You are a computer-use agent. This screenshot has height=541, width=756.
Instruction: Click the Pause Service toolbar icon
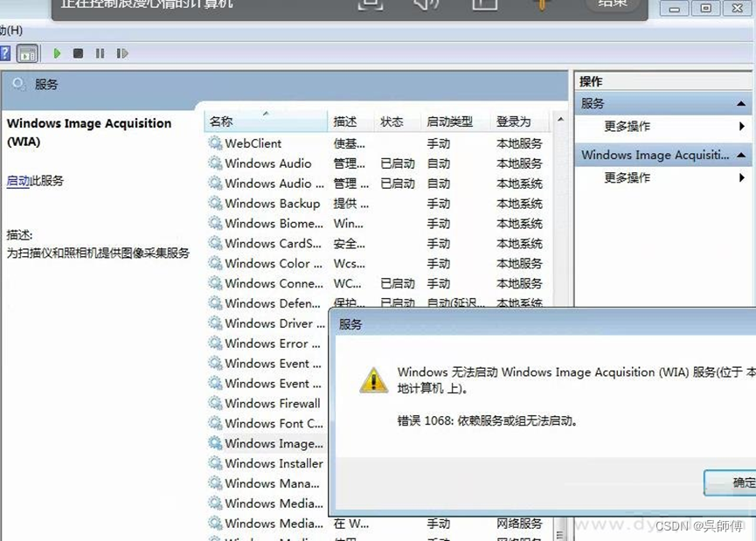pos(100,53)
